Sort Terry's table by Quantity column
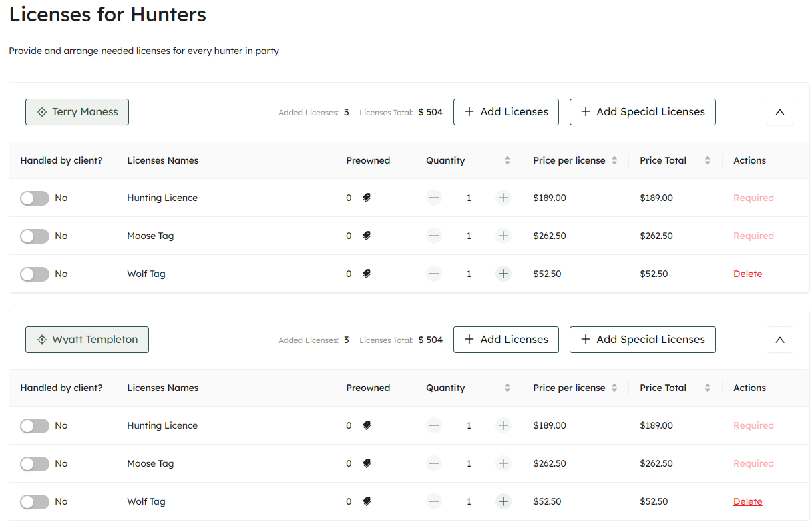The height and width of the screenshot is (522, 812). [507, 160]
